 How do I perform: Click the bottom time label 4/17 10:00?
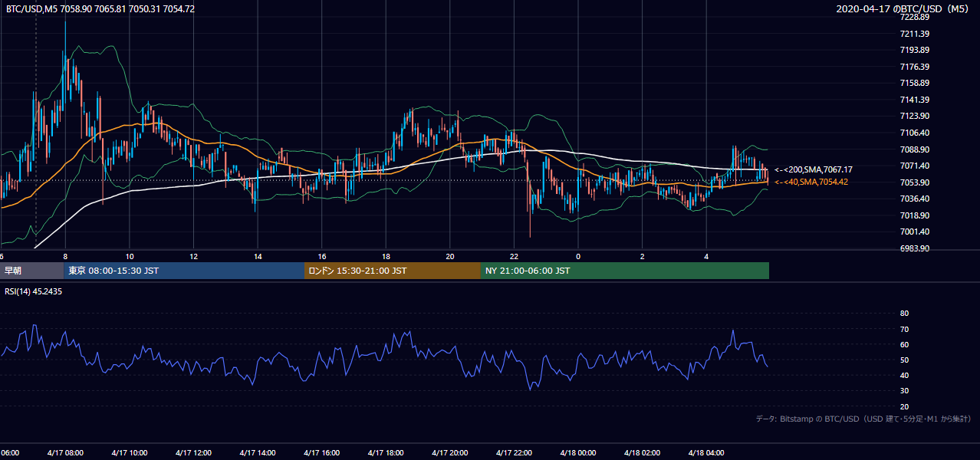coord(130,453)
